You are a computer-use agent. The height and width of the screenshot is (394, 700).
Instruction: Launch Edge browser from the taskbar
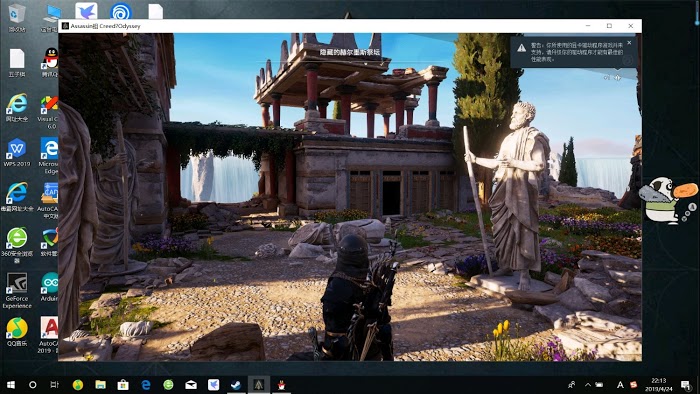(146, 385)
